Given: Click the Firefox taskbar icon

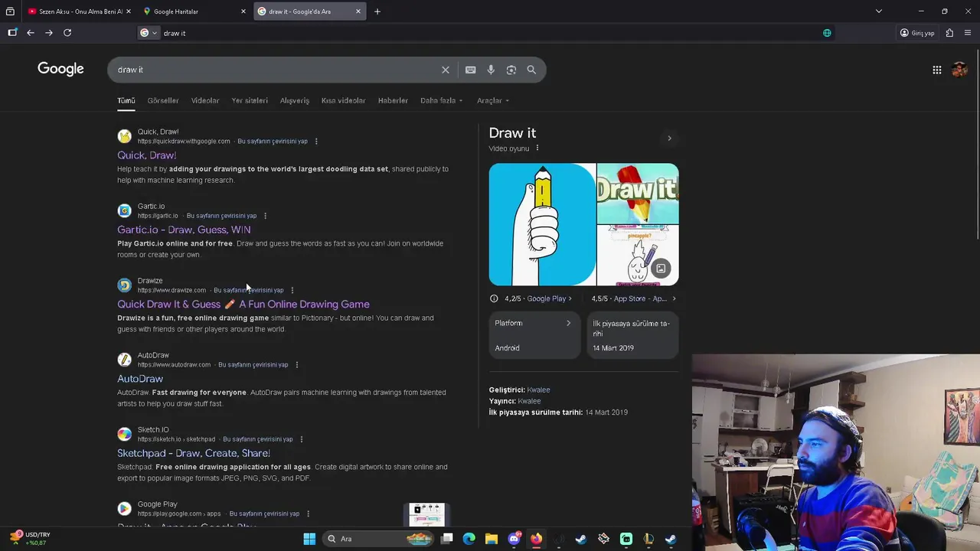Looking at the screenshot, I should [x=536, y=539].
